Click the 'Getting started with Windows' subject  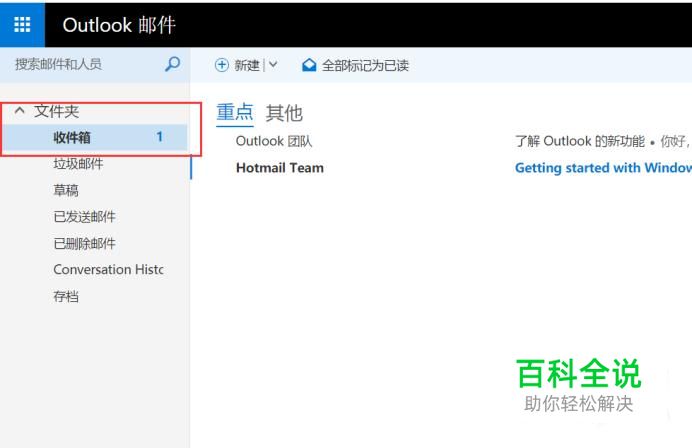pyautogui.click(x=603, y=168)
